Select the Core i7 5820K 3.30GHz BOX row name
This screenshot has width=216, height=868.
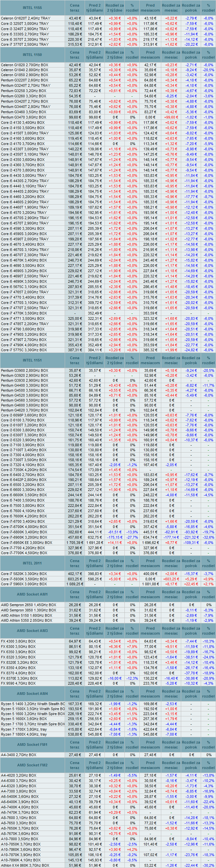point(24,573)
